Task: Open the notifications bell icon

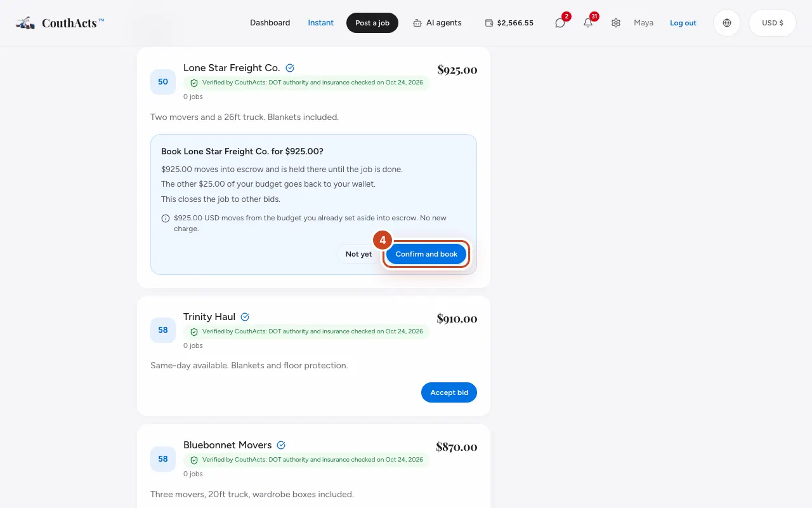Action: [x=588, y=23]
